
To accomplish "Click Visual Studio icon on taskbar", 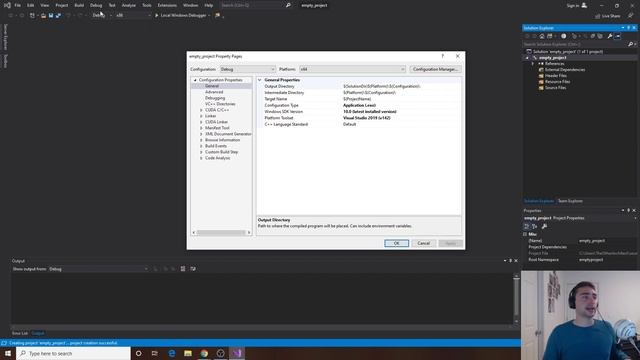I will point(237,353).
